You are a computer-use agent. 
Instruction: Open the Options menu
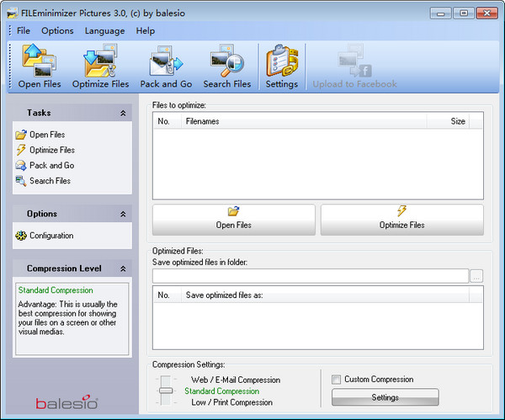(x=57, y=30)
